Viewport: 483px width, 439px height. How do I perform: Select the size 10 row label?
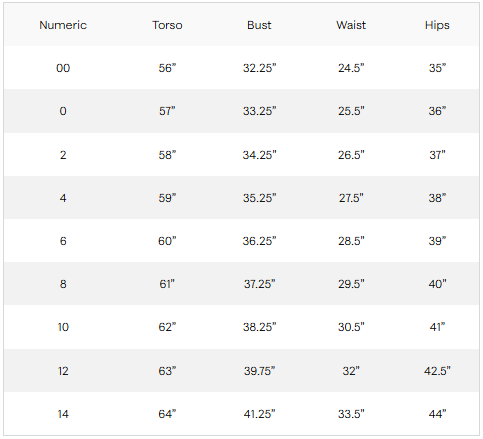(x=63, y=327)
